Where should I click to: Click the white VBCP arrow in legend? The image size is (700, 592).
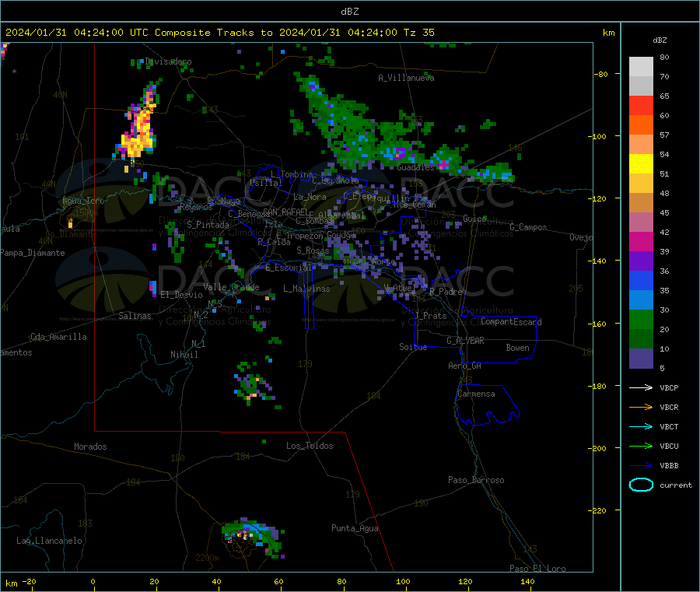[641, 387]
